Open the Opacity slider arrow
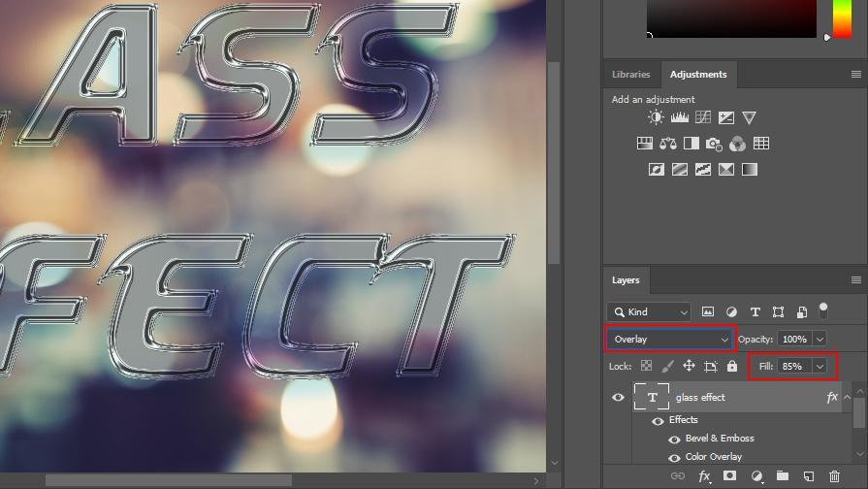The image size is (868, 489). 820,339
